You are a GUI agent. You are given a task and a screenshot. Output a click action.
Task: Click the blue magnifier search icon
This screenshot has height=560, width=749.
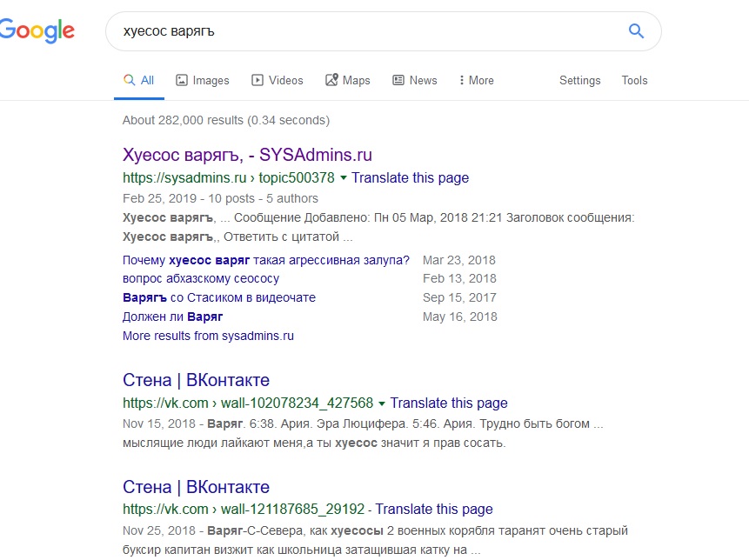[636, 31]
